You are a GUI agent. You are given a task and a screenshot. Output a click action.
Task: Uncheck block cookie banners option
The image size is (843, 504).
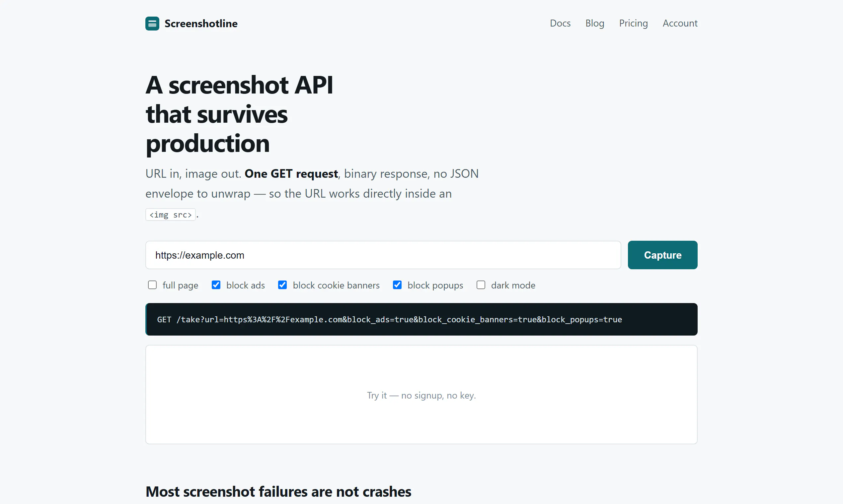282,285
